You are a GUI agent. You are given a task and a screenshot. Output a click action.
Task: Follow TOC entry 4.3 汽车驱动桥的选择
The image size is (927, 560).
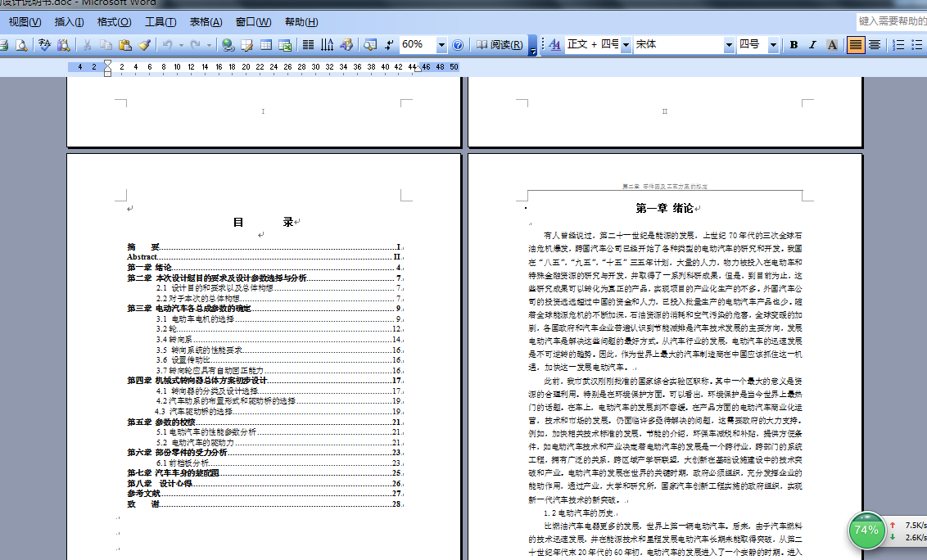pyautogui.click(x=279, y=411)
